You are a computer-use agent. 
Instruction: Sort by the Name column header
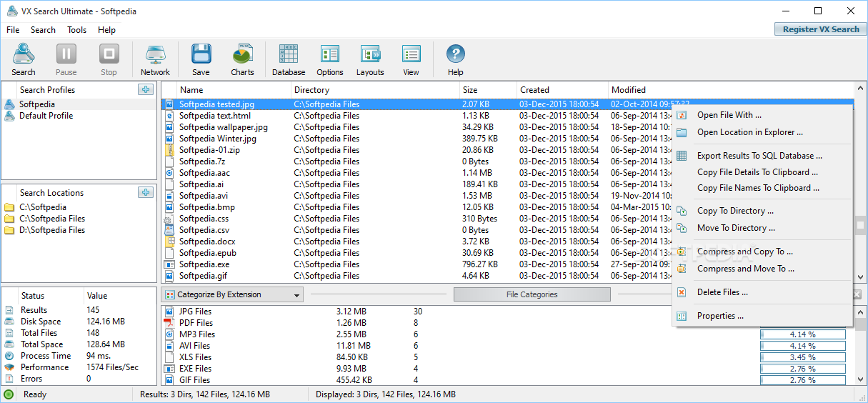click(234, 90)
